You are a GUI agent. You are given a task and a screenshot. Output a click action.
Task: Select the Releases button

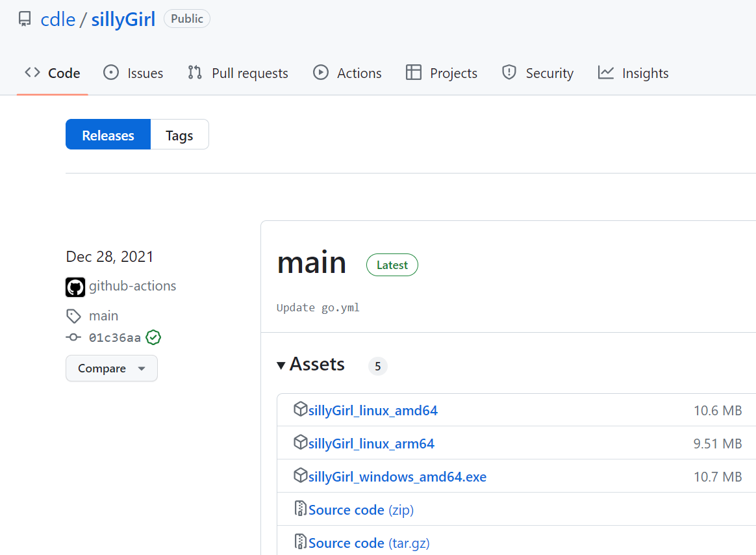click(x=108, y=135)
